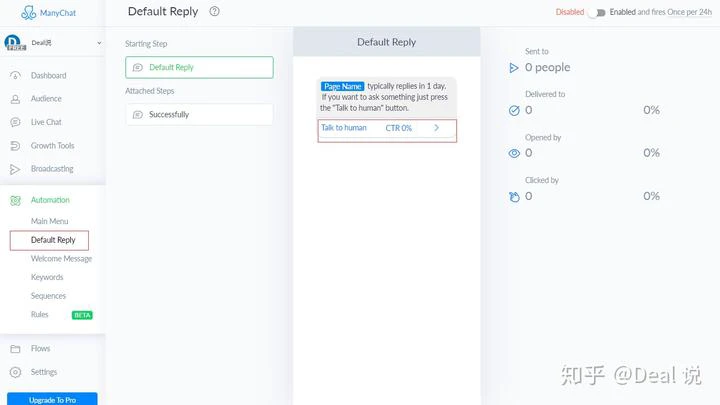The image size is (720, 405).
Task: Go to Flows in the sidebar
Action: (40, 349)
